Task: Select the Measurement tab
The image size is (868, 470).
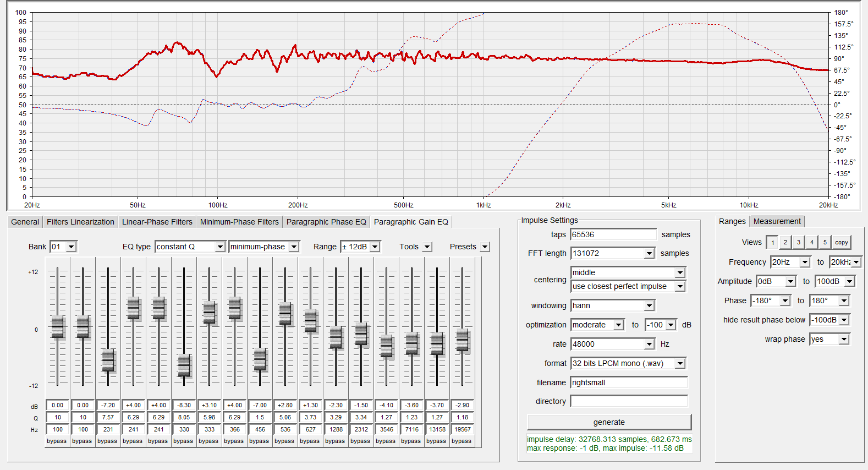Action: [x=777, y=221]
